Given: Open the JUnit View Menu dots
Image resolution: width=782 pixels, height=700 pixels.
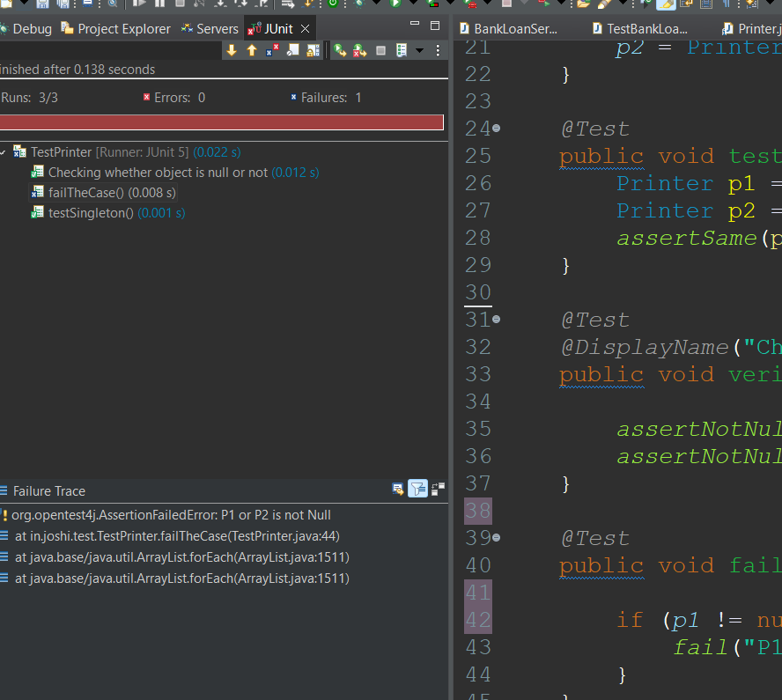Looking at the screenshot, I should tap(438, 50).
